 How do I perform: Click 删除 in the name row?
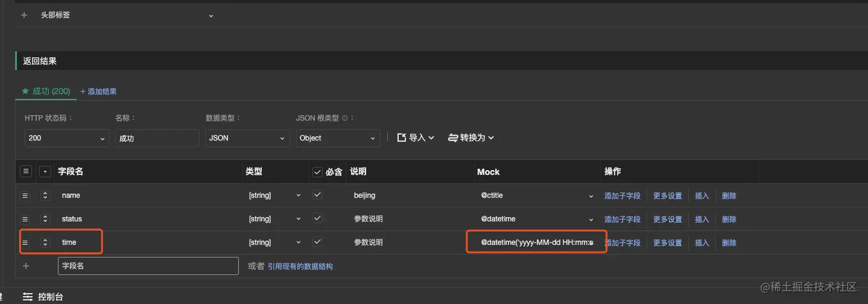coord(729,196)
